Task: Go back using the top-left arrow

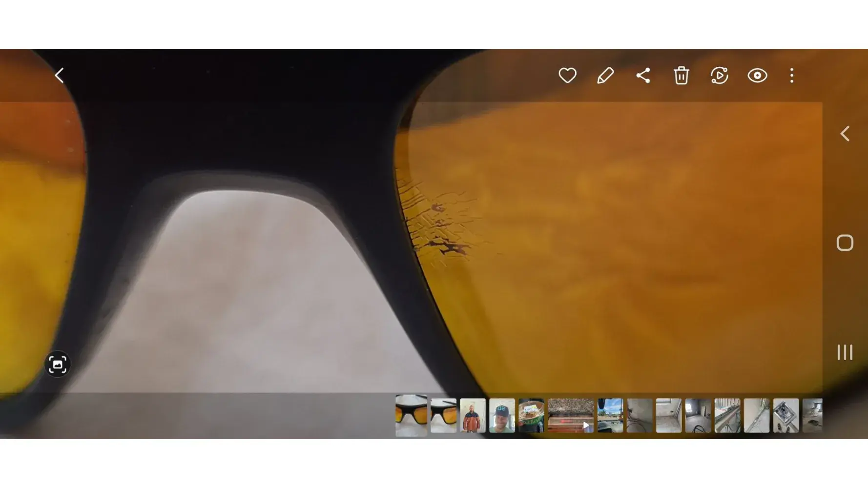Action: [x=59, y=76]
